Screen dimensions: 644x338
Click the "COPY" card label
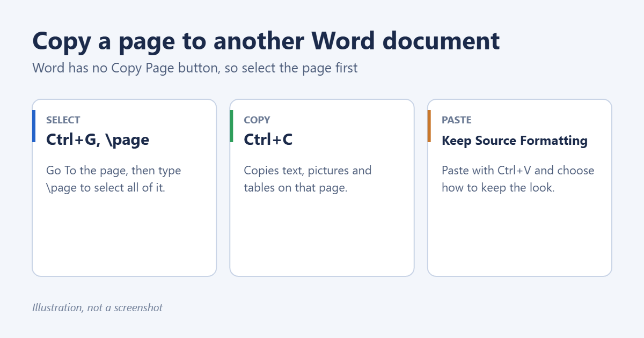(x=257, y=120)
